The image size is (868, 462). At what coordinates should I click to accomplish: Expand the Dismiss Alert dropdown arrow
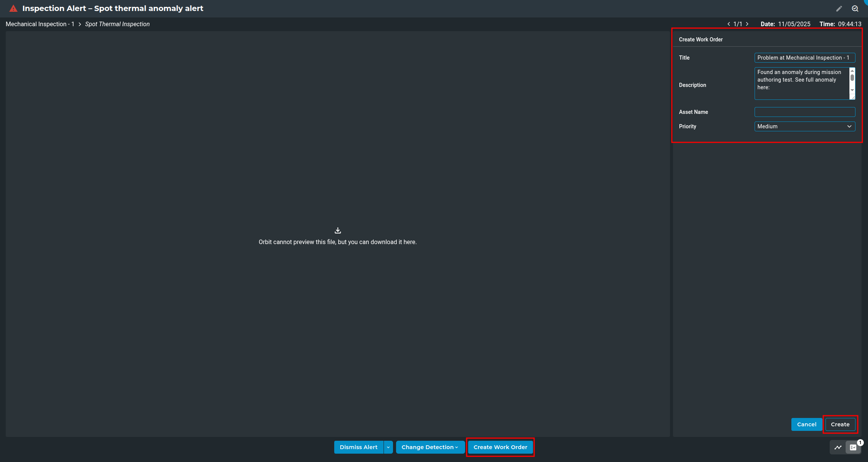(388, 447)
